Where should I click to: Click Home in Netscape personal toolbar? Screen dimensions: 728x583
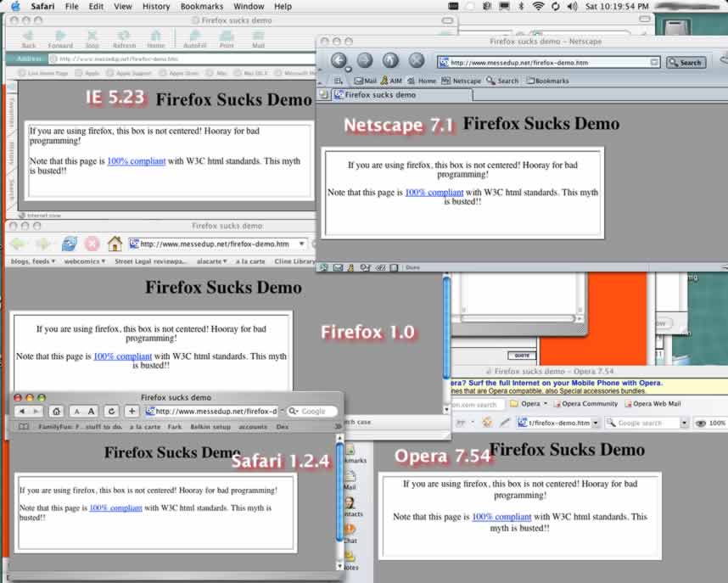tap(422, 81)
